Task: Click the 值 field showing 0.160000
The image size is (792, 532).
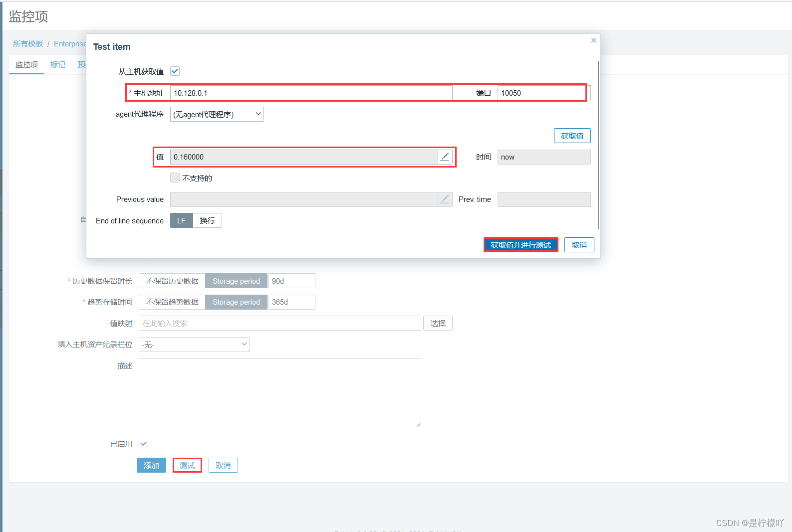Action: [304, 157]
